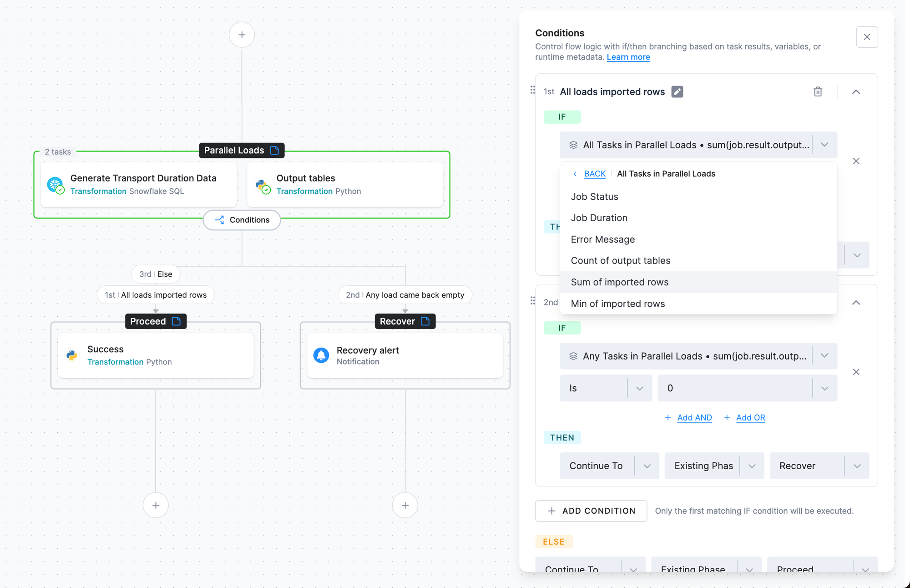This screenshot has height=588, width=910.
Task: Click the ADD CONDITION button
Action: tap(591, 511)
